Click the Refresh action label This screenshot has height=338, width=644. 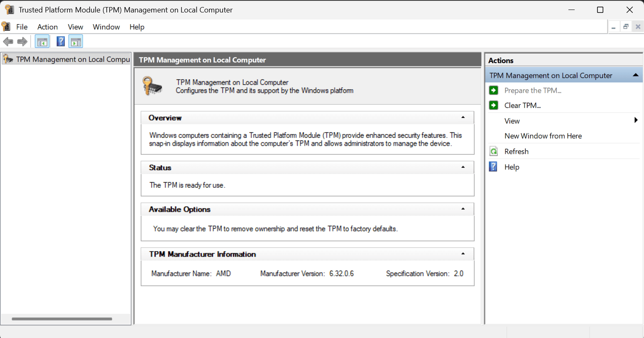[517, 152]
